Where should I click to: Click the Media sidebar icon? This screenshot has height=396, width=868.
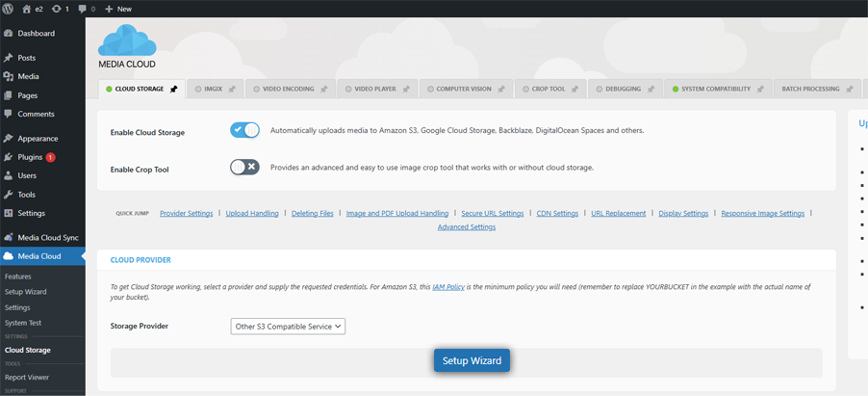click(9, 76)
